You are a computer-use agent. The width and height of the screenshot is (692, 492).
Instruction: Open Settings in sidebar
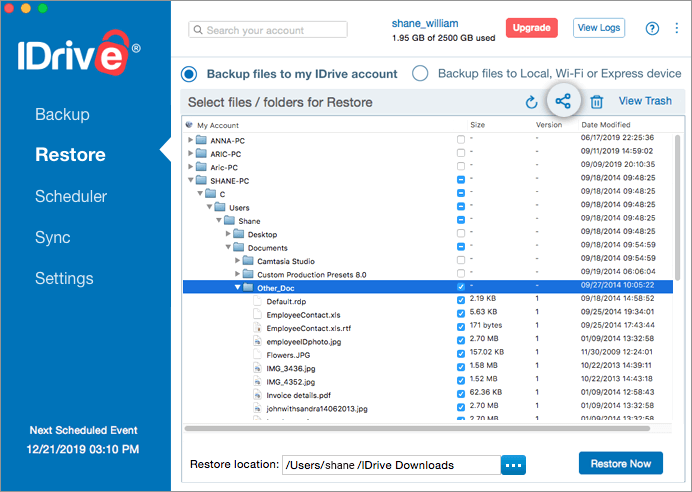click(64, 278)
